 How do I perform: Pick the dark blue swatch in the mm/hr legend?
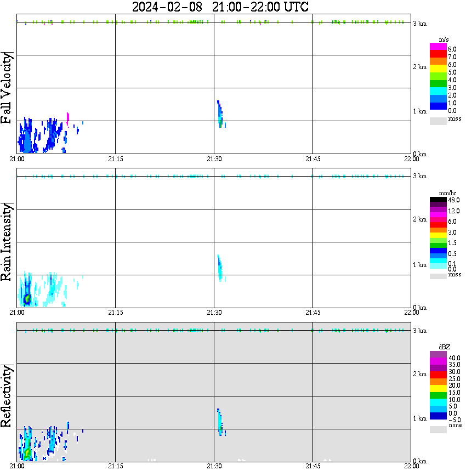click(x=438, y=251)
